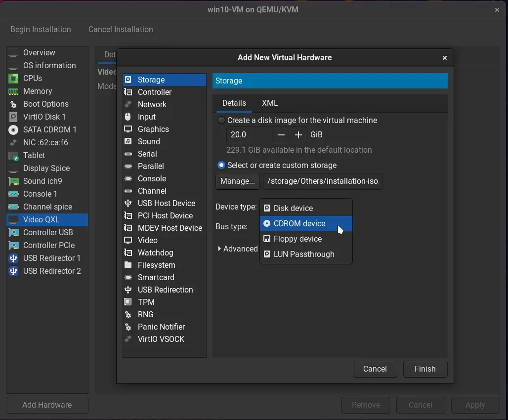Select OS information in the sidebar
This screenshot has height=420, width=508.
(47, 65)
